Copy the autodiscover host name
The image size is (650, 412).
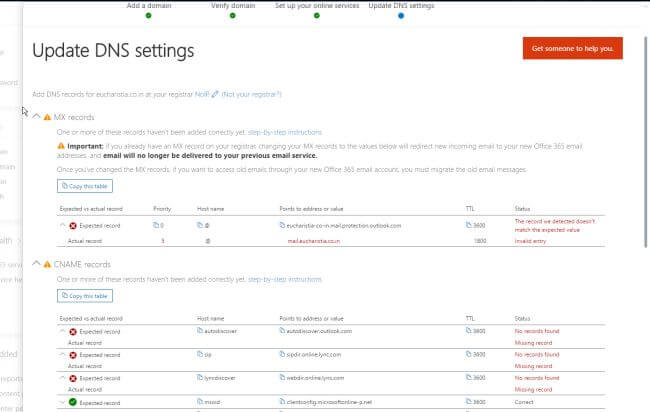coord(200,331)
